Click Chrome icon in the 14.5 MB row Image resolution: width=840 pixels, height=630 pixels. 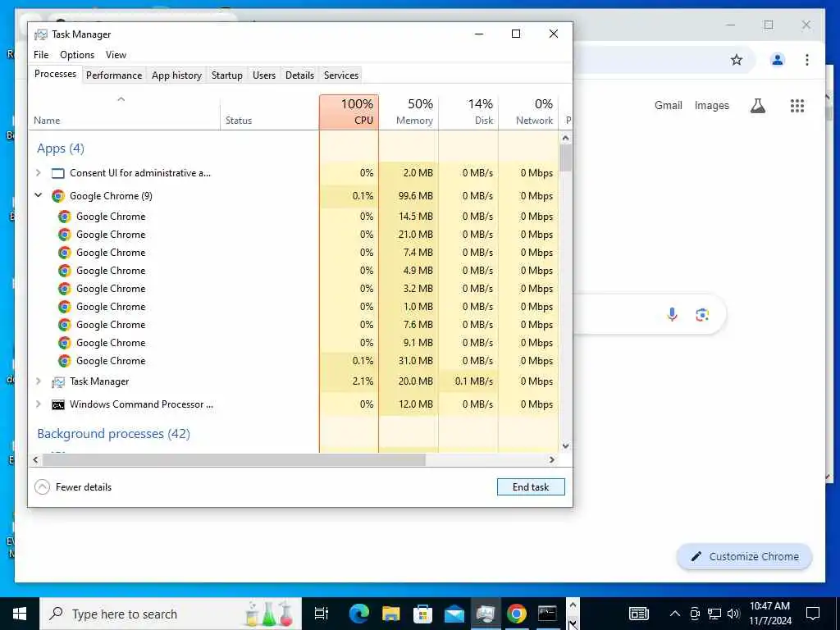tap(64, 217)
